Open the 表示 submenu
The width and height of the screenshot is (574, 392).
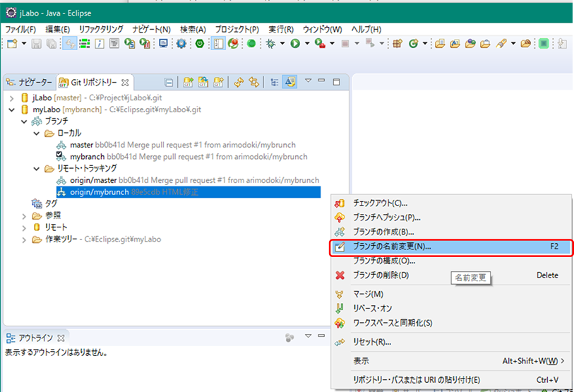point(450,361)
